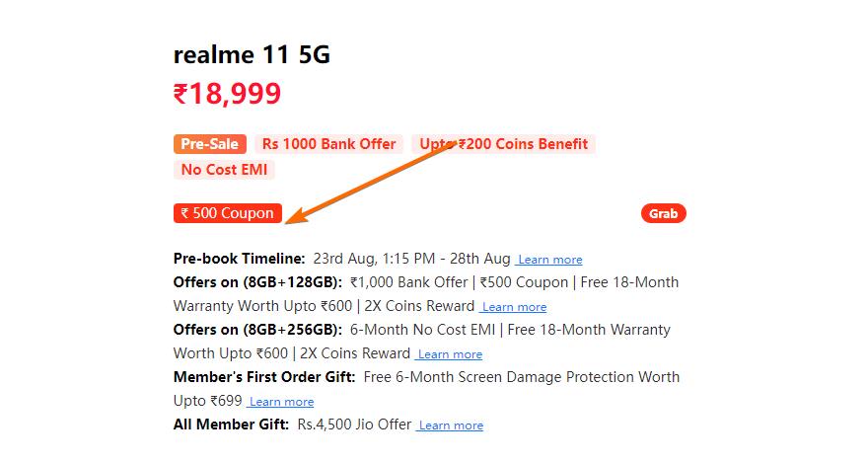Click the Grab coupon button

point(663,213)
